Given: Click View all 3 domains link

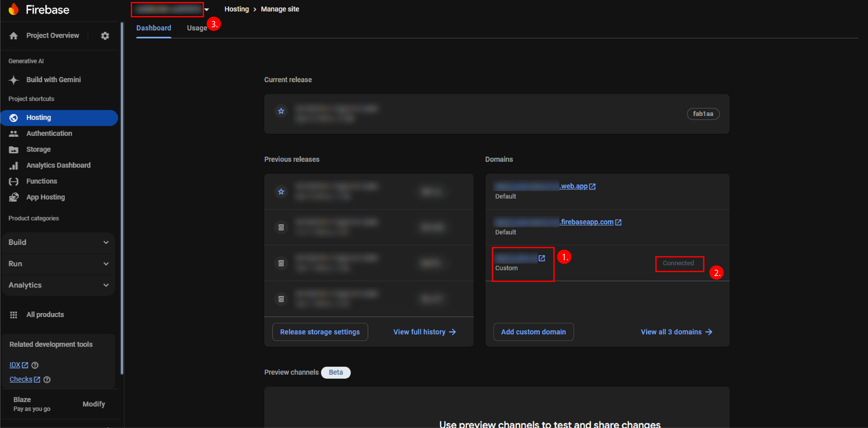Looking at the screenshot, I should 676,332.
